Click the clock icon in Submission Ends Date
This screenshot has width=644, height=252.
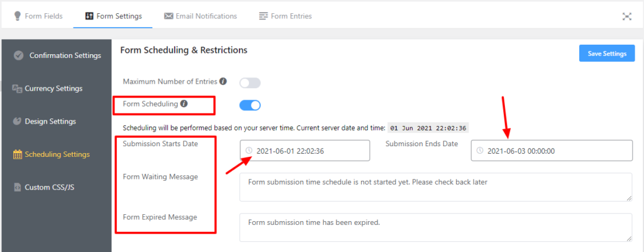480,151
